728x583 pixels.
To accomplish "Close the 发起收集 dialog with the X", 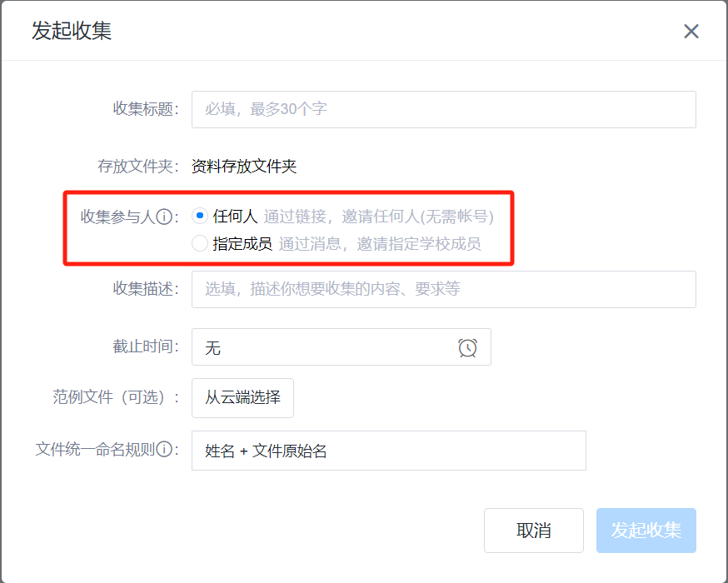I will click(691, 32).
